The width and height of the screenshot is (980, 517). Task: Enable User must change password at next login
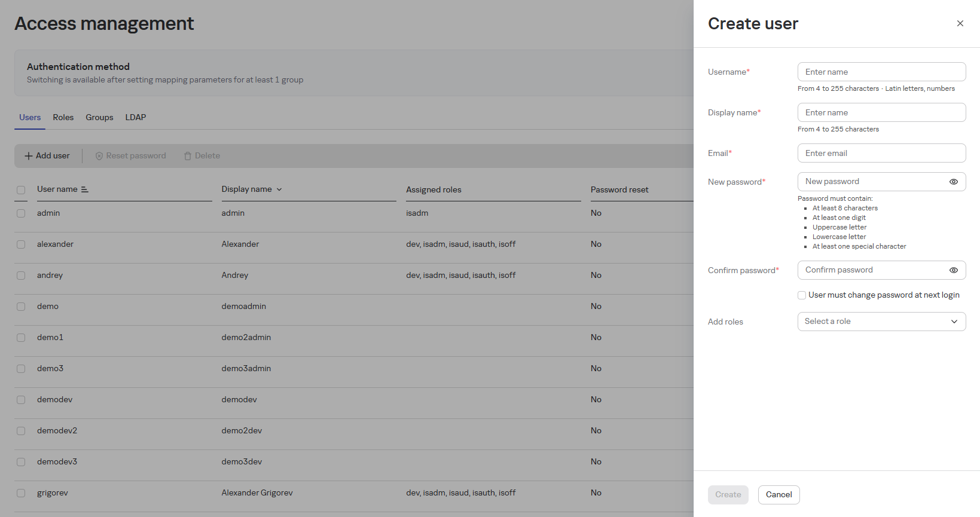[x=802, y=295]
